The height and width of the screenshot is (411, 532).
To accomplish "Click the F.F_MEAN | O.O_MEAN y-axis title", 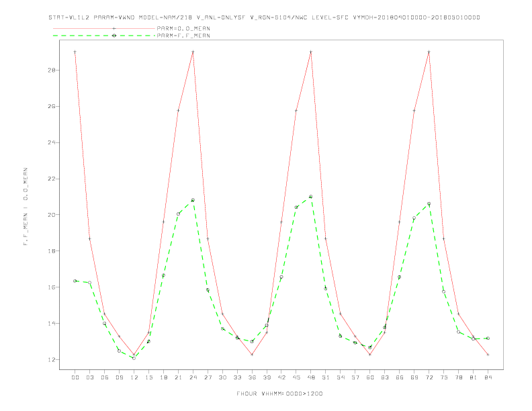I will (26, 207).
